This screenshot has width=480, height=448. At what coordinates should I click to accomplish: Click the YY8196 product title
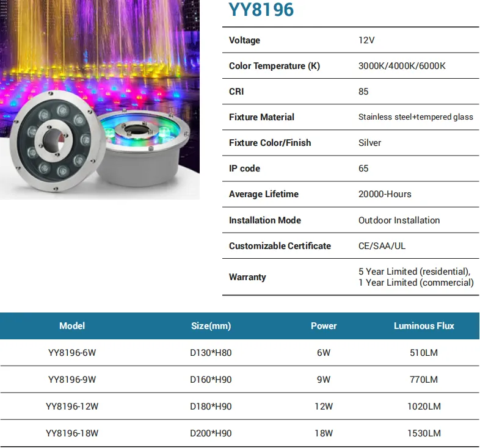point(261,10)
